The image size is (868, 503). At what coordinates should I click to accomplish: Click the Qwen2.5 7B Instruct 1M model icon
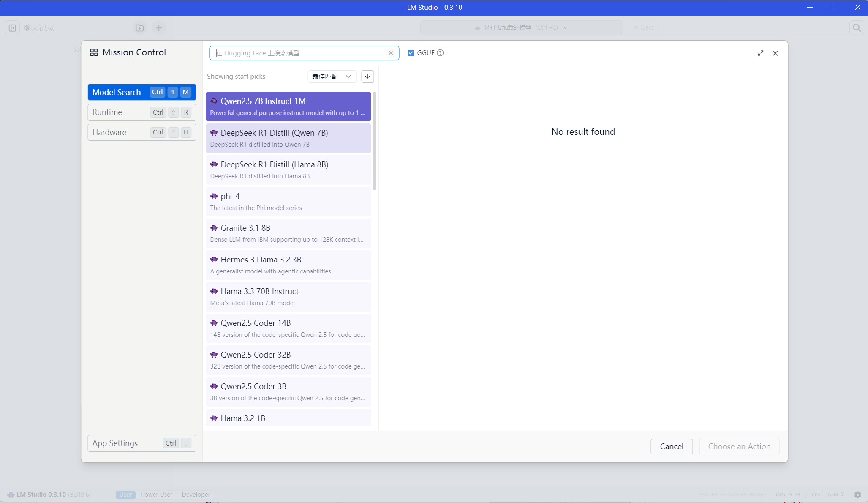pyautogui.click(x=214, y=101)
